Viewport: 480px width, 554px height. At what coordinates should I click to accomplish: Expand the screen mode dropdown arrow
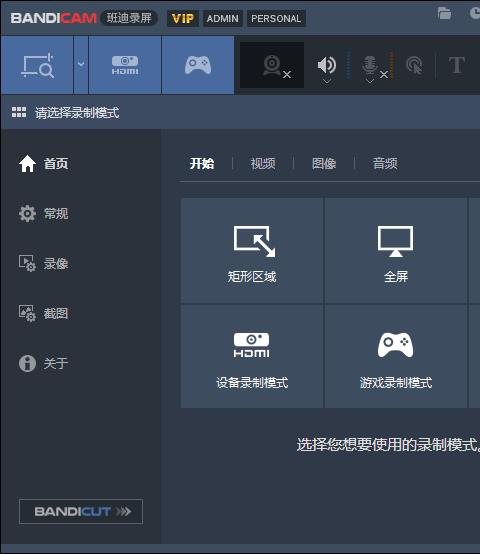(81, 65)
